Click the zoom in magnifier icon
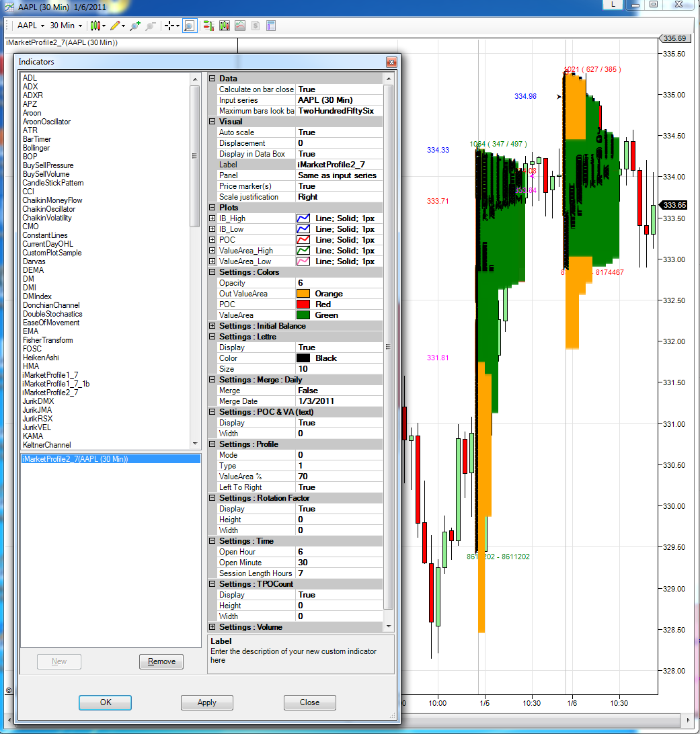Screen dimensions: 700x734 pyautogui.click(x=135, y=26)
